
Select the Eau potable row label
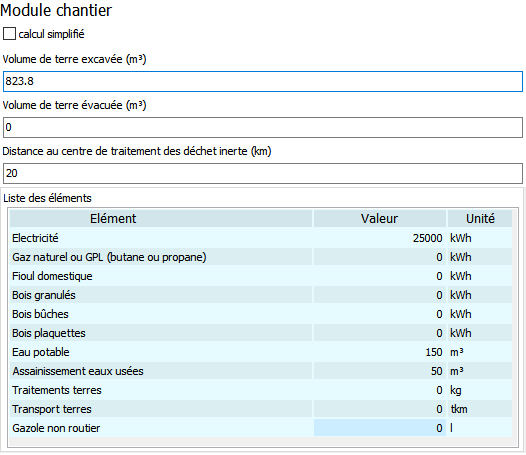41,352
